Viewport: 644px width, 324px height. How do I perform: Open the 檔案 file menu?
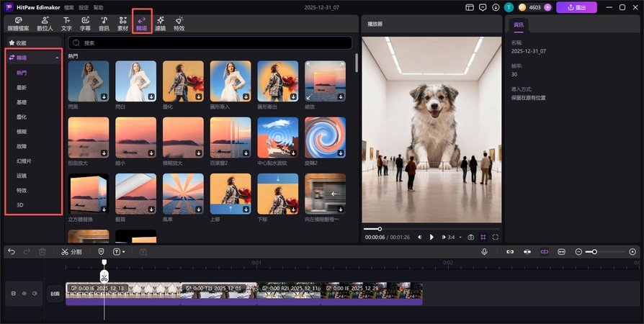point(68,7)
